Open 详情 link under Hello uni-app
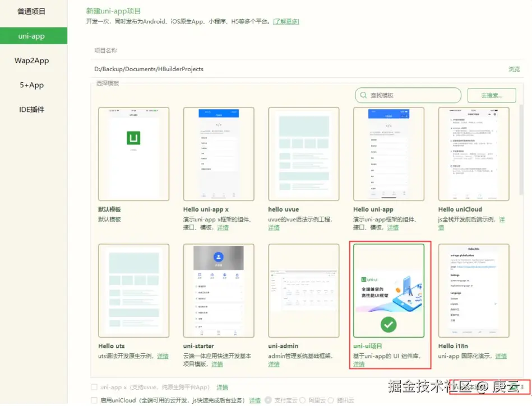Image resolution: width=532 pixels, height=406 pixels. point(392,227)
